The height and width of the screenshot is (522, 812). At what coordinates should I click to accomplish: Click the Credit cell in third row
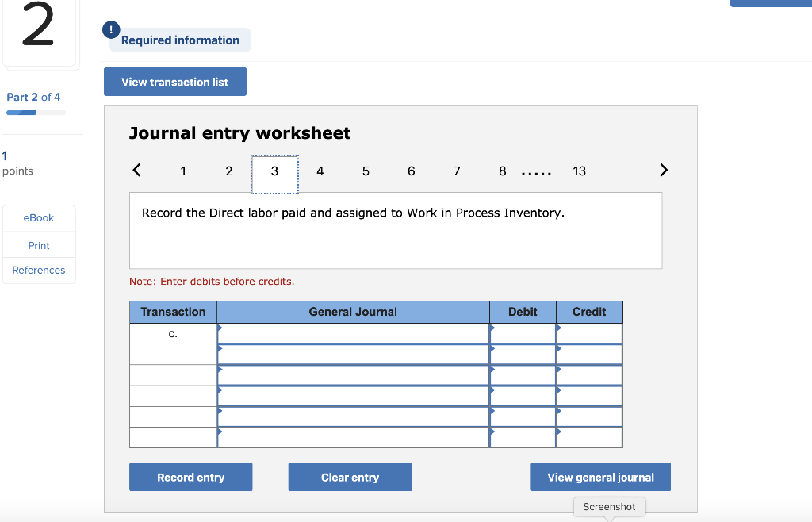589,375
